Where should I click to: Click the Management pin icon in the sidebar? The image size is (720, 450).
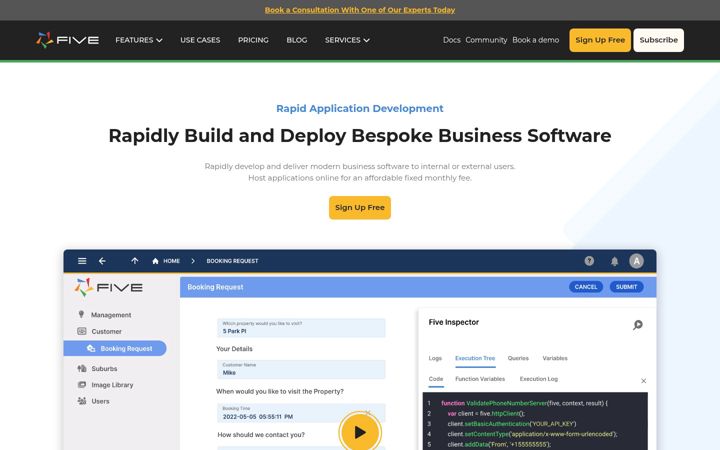tap(81, 315)
